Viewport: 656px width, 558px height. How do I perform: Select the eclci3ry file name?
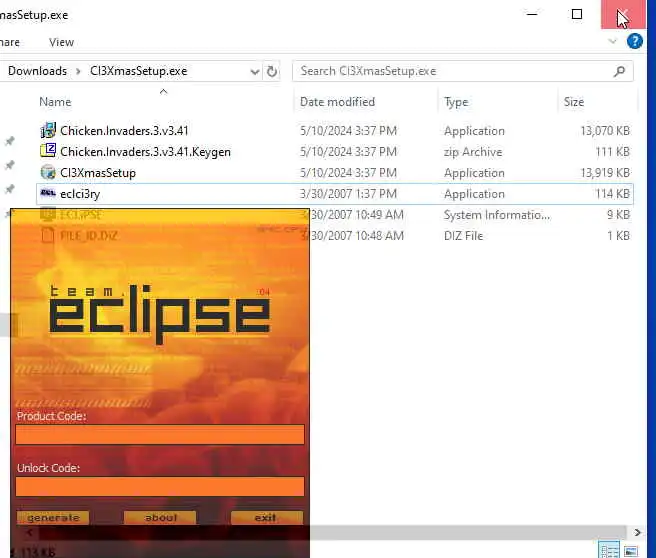pos(80,194)
